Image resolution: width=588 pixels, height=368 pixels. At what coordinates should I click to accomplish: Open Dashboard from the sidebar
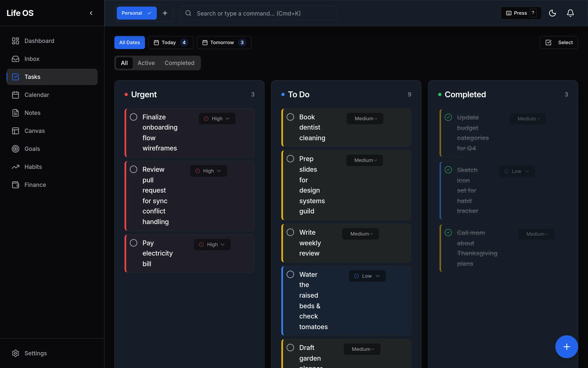52,41
